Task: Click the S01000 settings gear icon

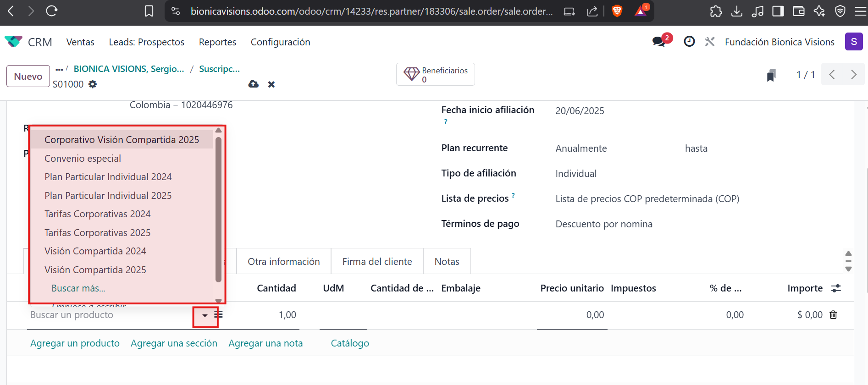Action: pos(93,84)
